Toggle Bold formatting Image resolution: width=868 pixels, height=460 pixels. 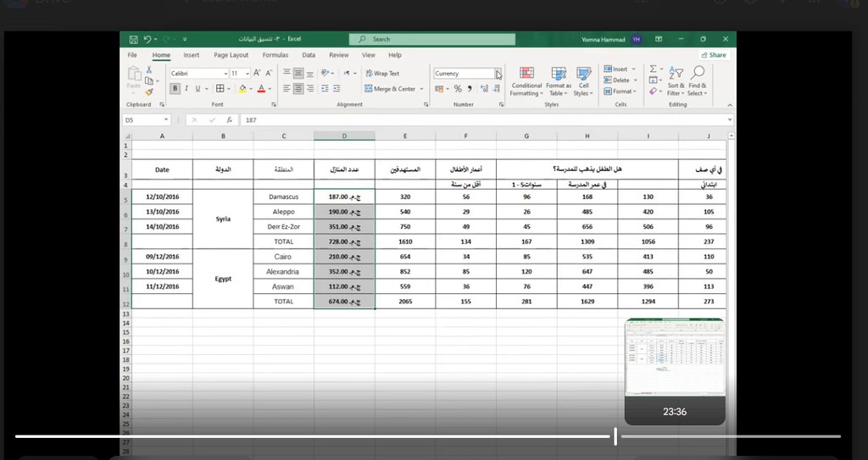coord(175,88)
